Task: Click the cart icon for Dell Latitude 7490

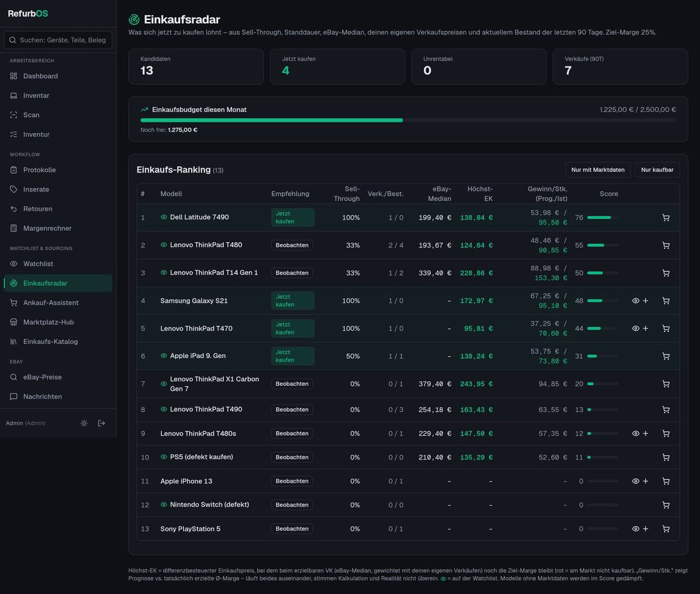Action: (x=666, y=218)
